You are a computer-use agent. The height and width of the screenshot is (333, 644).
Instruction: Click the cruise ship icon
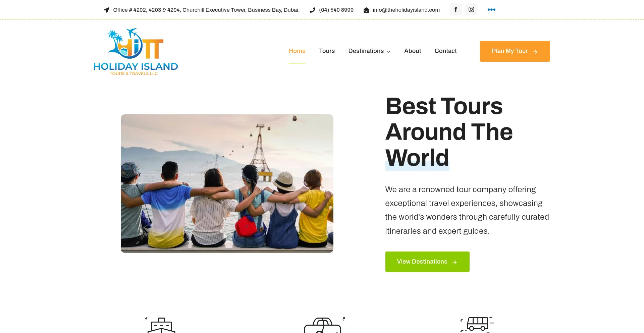pos(161,325)
